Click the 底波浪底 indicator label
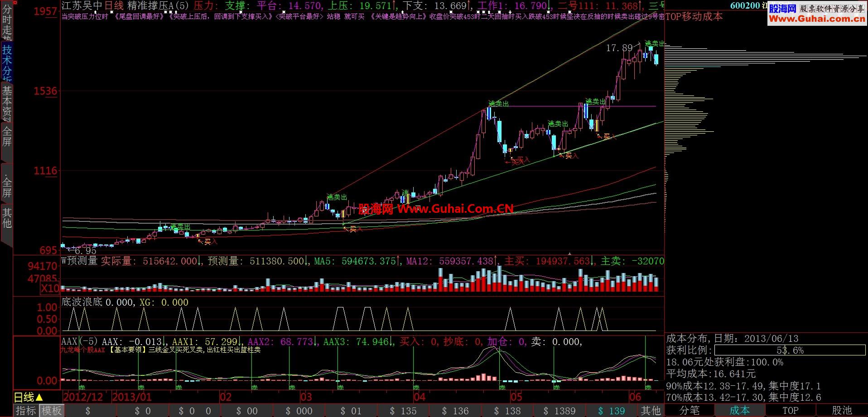 coord(82,302)
